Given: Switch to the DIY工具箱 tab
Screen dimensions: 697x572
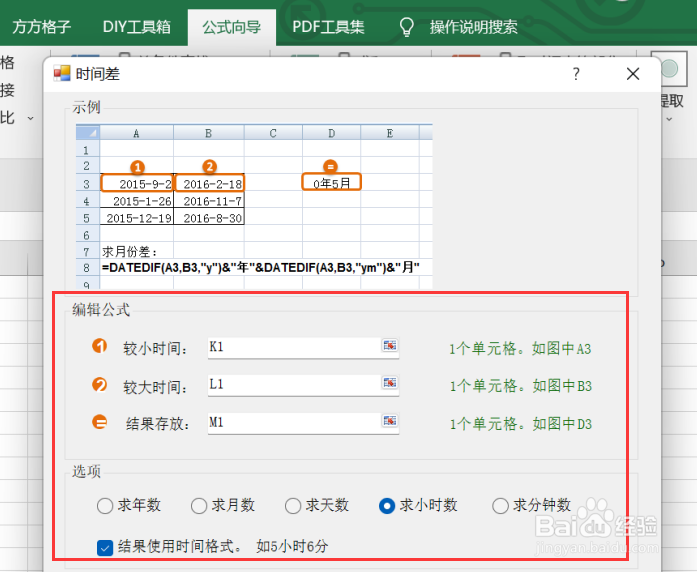Looking at the screenshot, I should coord(136,27).
